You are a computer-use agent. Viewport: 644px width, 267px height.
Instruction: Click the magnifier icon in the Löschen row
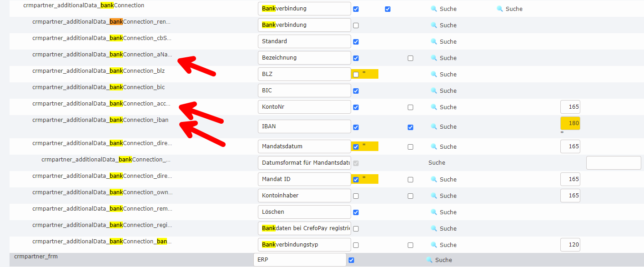(x=433, y=212)
